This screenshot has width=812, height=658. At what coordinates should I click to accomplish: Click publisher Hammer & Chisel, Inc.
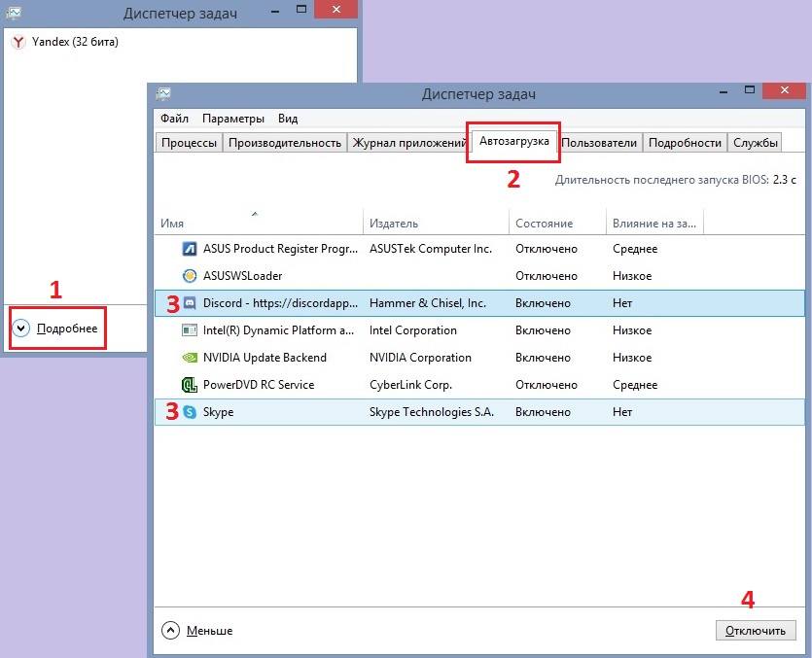pos(428,303)
